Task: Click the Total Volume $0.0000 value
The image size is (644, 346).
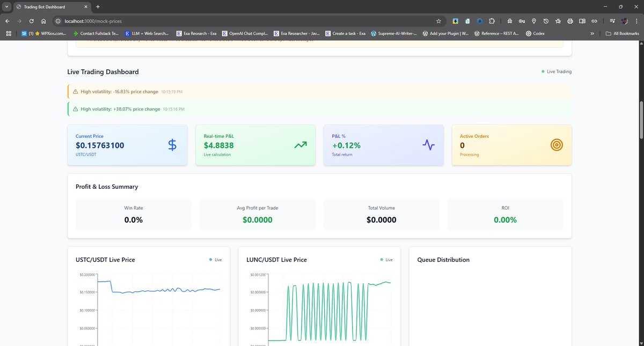Action: [382, 220]
